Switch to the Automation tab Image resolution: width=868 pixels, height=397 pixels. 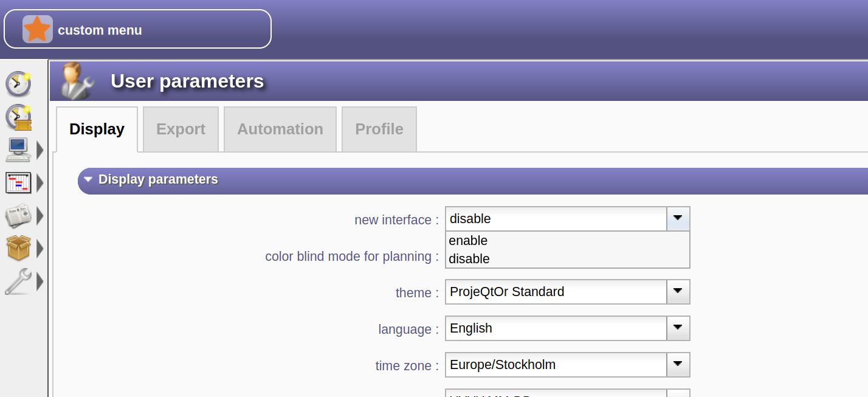[x=280, y=129]
